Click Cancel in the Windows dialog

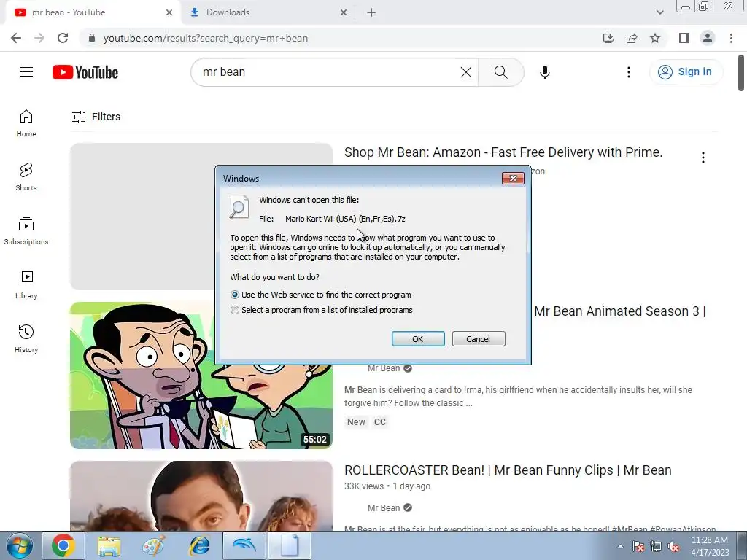[479, 338]
